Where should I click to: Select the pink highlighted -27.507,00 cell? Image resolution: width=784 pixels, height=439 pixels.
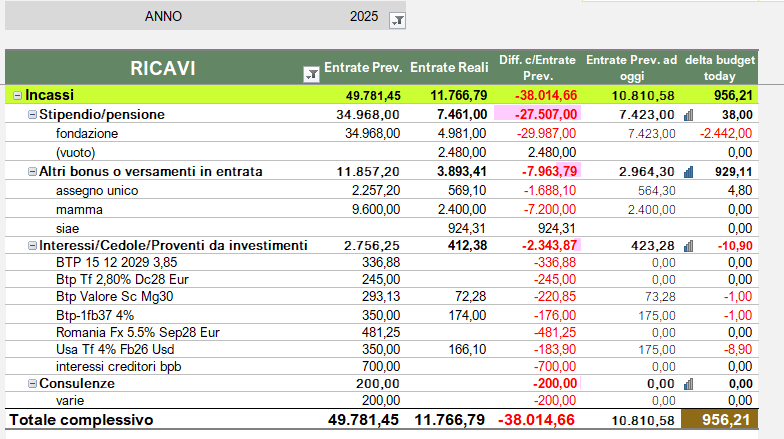tap(536, 115)
